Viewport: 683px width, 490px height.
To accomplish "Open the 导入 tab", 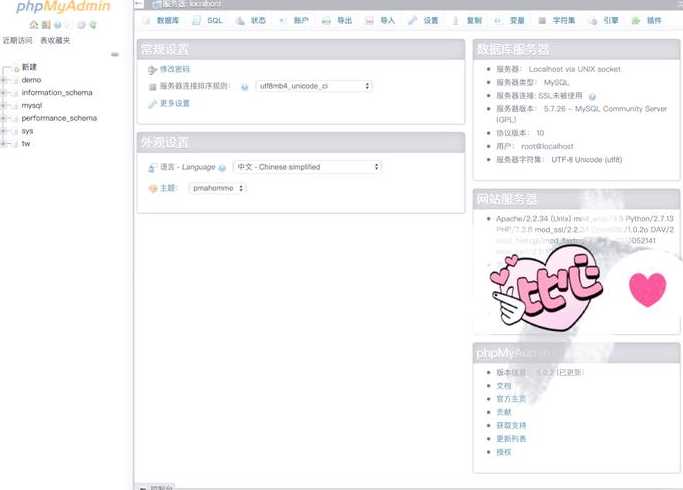I will (x=380, y=20).
